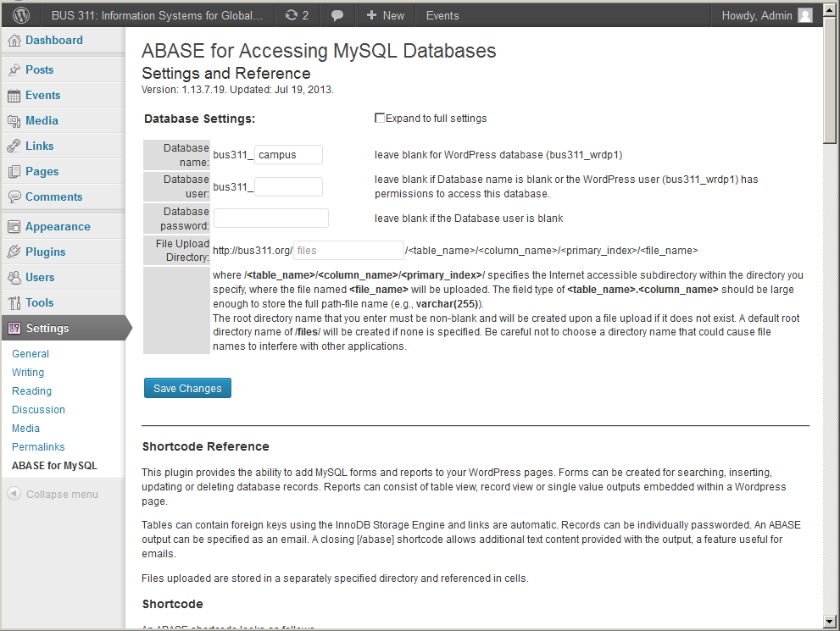Viewport: 840px width, 631px height.
Task: Click the Users people icon
Action: coord(14,277)
